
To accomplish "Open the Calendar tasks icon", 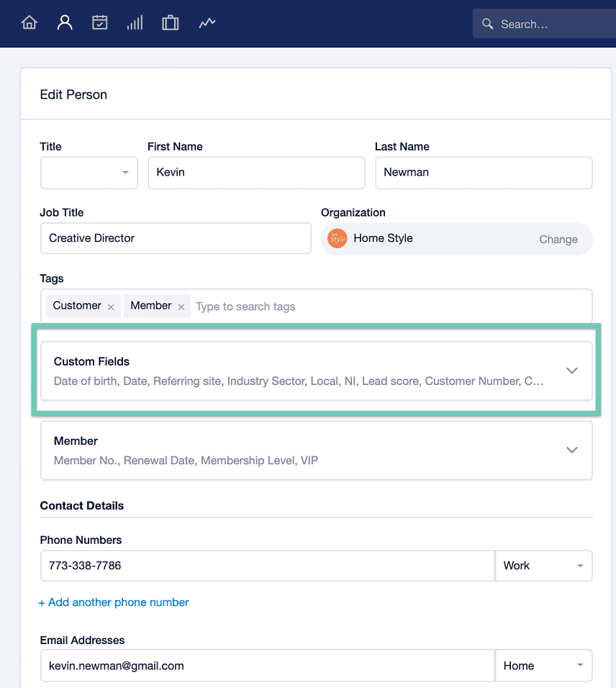I will (x=99, y=22).
